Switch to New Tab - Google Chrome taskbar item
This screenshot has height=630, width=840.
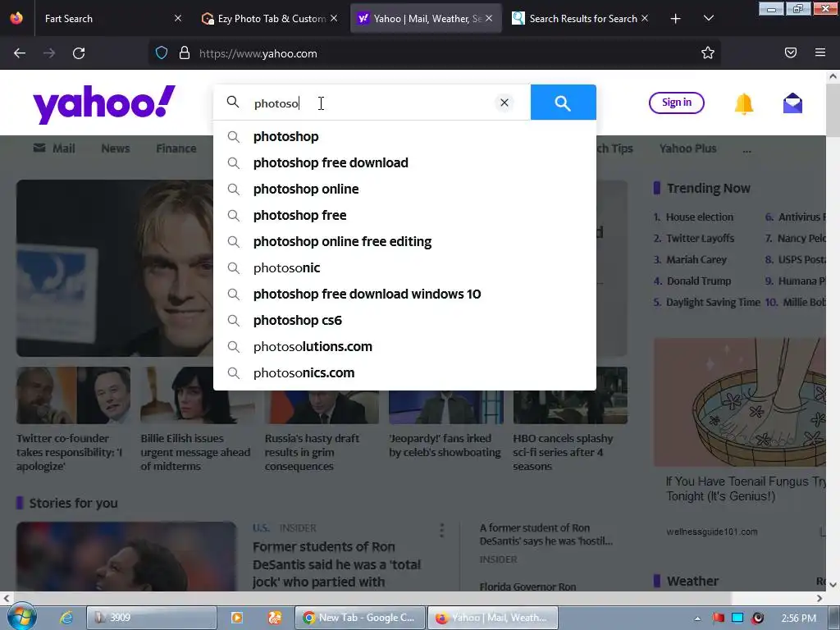360,618
